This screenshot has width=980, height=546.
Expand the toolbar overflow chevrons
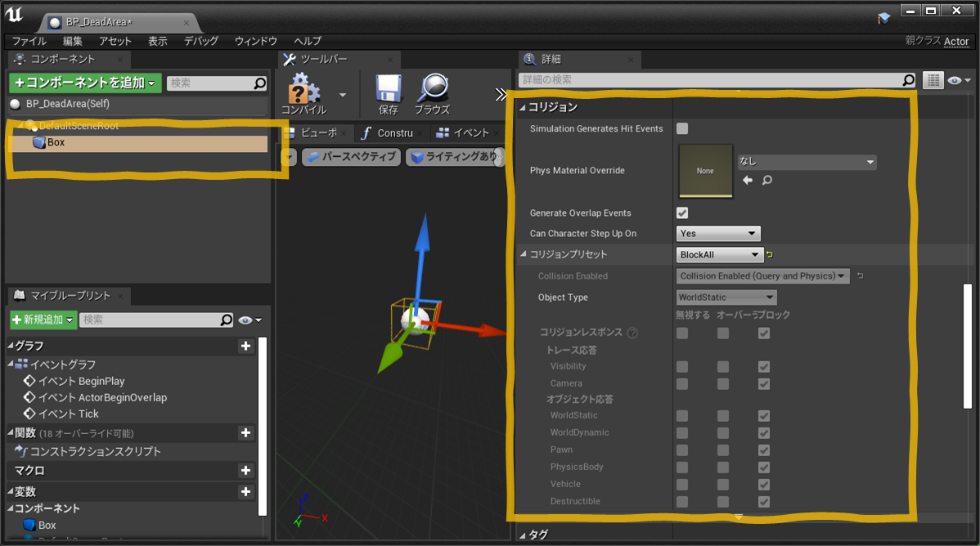point(501,94)
